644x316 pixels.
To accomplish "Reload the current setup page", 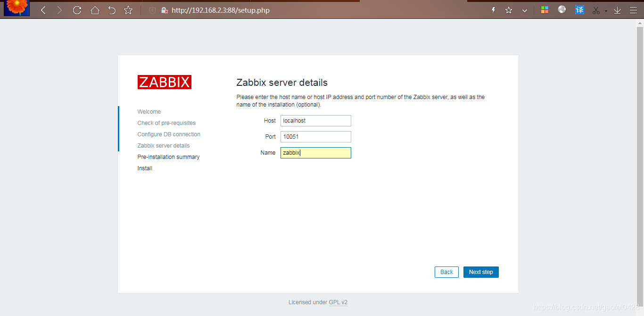I will pos(77,9).
